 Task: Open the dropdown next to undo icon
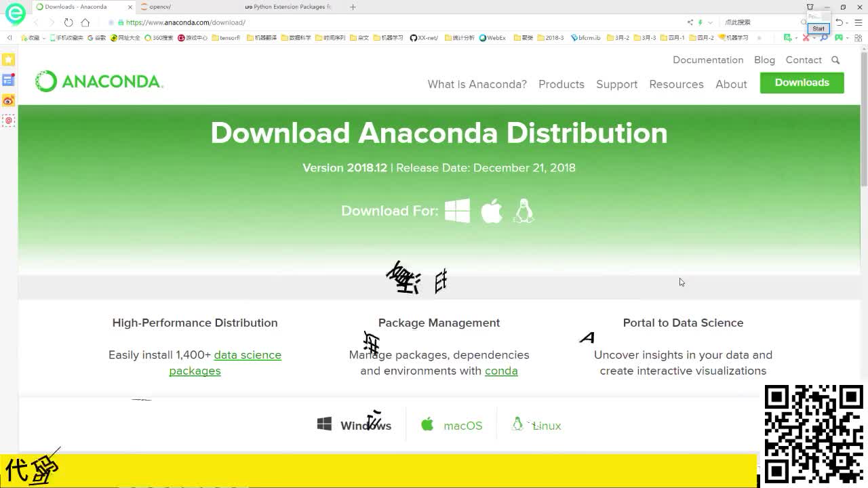point(847,22)
